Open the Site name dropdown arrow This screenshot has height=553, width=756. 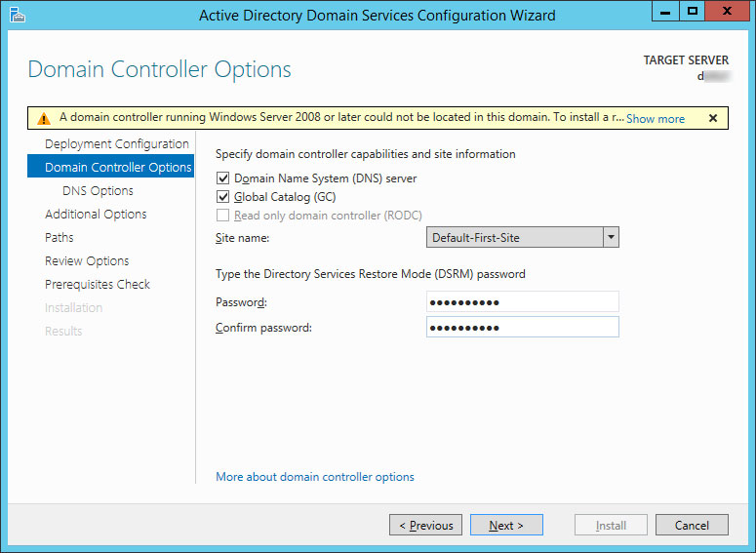tap(611, 237)
